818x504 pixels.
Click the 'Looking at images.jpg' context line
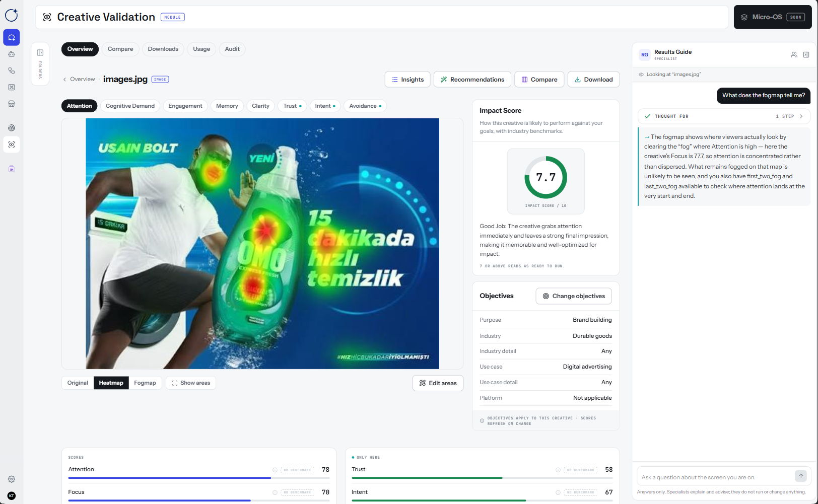tap(673, 75)
